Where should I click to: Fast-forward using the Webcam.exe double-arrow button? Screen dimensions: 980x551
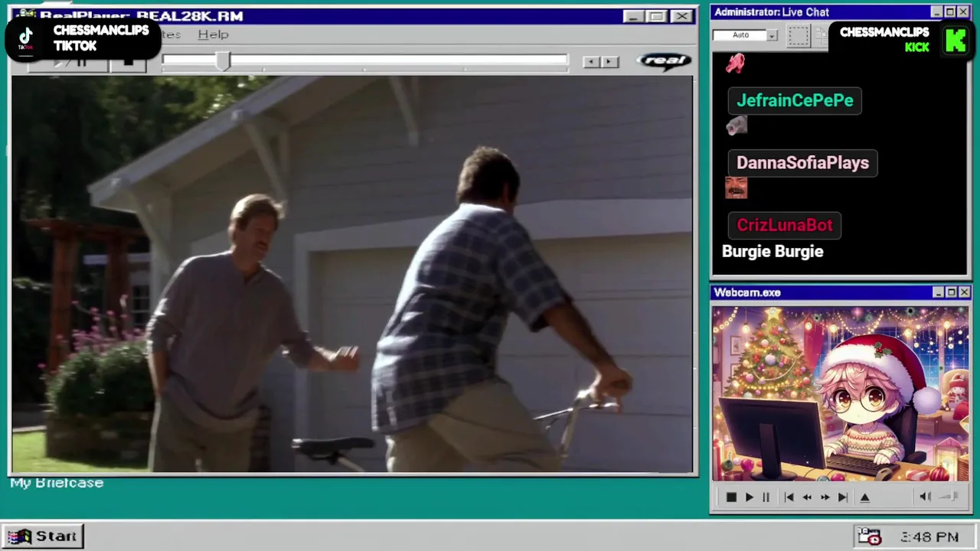(x=825, y=497)
